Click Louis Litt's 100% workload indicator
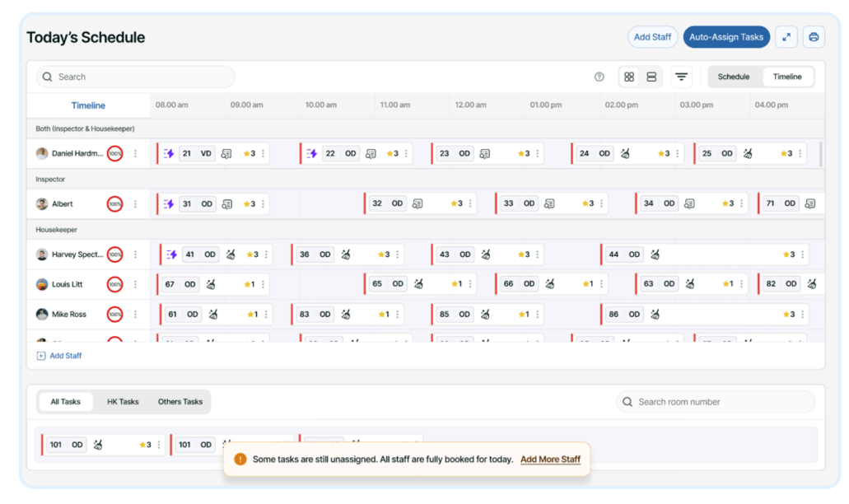This screenshot has height=504, width=849. 115,285
